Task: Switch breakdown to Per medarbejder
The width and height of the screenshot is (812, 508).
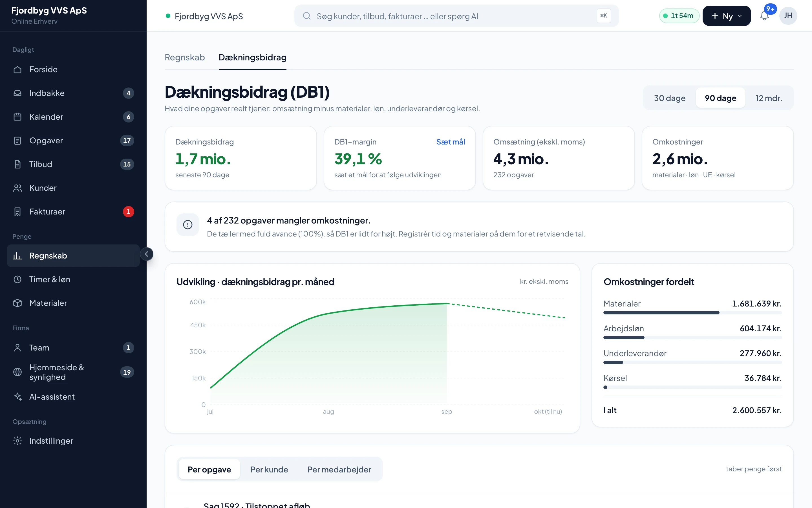Action: (x=339, y=469)
